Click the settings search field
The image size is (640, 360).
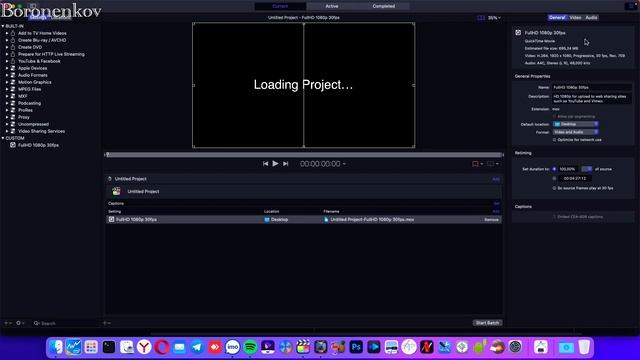[x=65, y=323]
